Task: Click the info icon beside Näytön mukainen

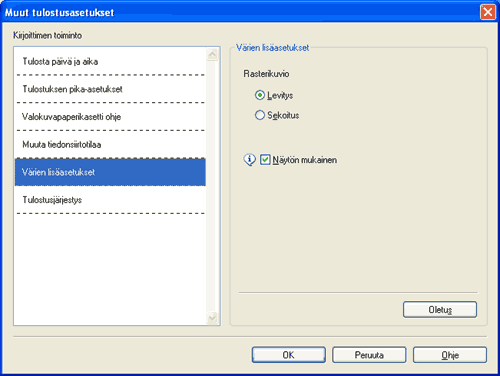Action: click(250, 160)
